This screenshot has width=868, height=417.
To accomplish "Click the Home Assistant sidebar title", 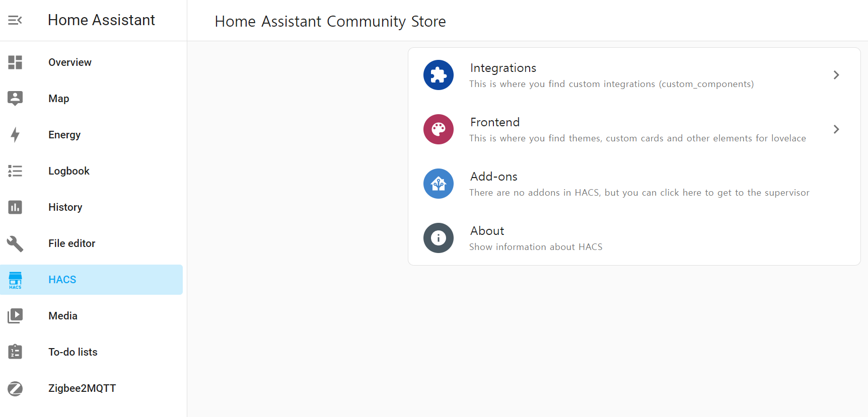I will [x=101, y=20].
